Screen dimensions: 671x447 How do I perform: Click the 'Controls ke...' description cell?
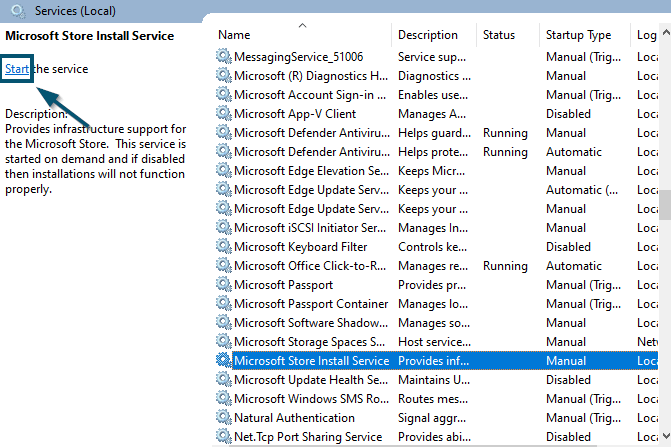(x=433, y=247)
